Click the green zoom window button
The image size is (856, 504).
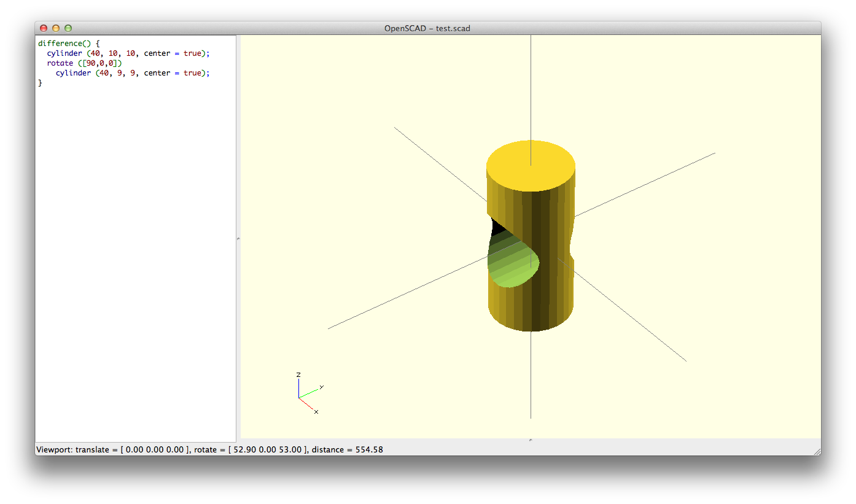(x=68, y=28)
